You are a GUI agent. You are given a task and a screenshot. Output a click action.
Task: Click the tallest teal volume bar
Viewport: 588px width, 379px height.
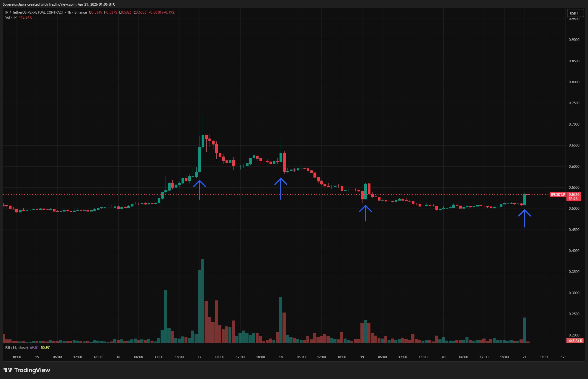(203, 301)
